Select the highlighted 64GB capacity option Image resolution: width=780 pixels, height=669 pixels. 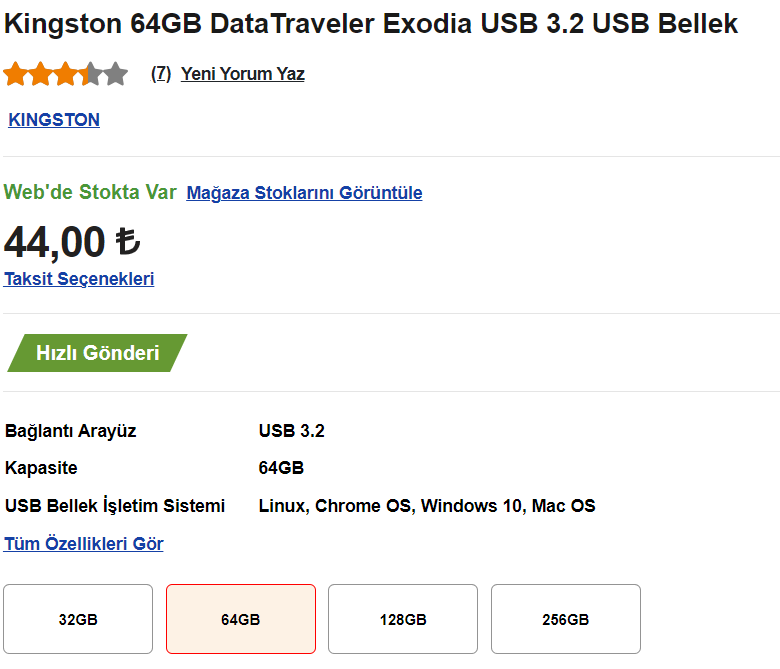pyautogui.click(x=241, y=619)
